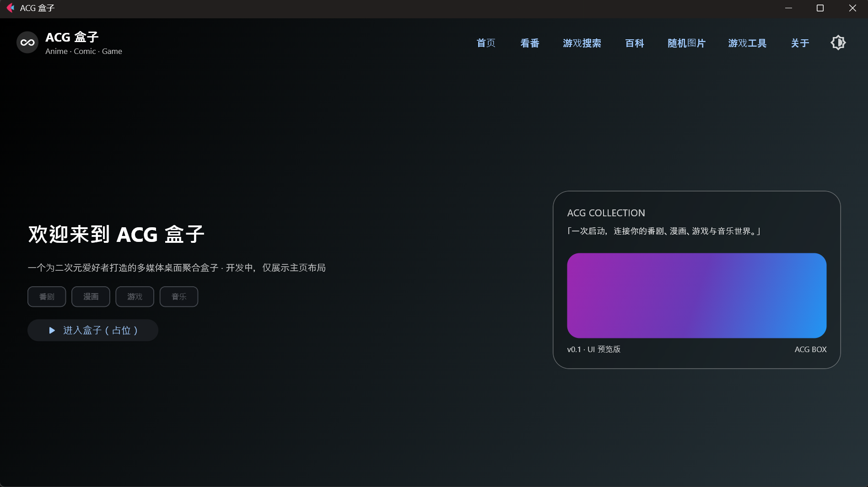Viewport: 868px width, 487px height.
Task: Open 游戏搜索 from the top menu
Action: coord(582,43)
